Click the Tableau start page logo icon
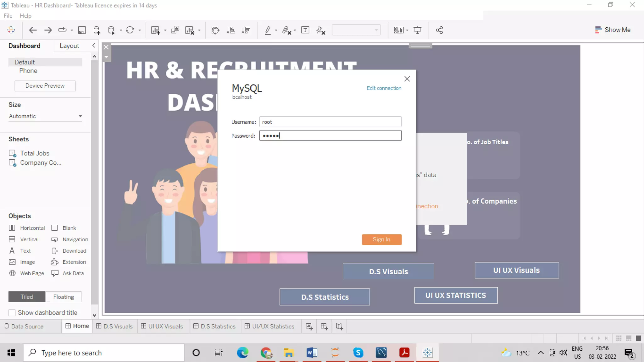Image resolution: width=644 pixels, height=362 pixels. (x=11, y=30)
